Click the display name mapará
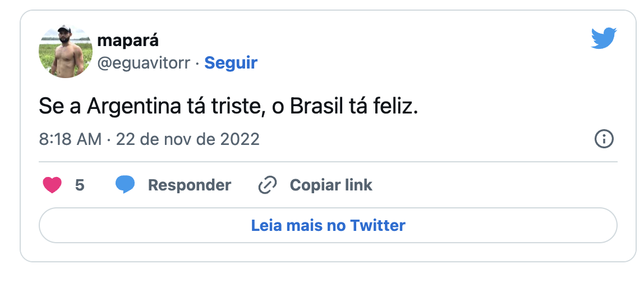Viewport: 644px width, 291px height. click(x=128, y=40)
